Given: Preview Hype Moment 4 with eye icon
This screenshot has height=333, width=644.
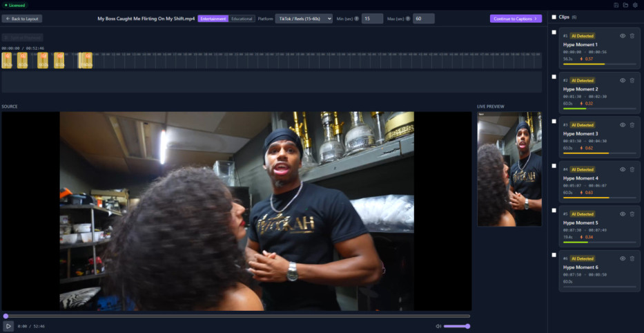Looking at the screenshot, I should tap(623, 169).
